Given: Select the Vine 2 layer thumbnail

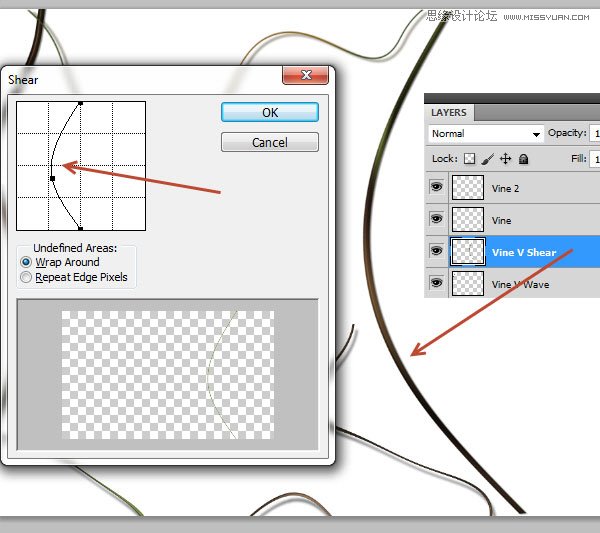Looking at the screenshot, I should 468,187.
